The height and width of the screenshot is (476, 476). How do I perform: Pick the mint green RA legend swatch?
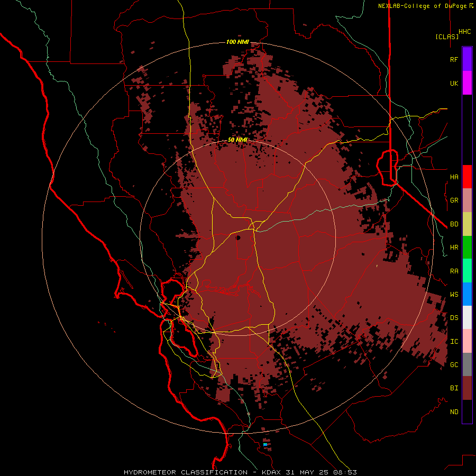tap(467, 271)
